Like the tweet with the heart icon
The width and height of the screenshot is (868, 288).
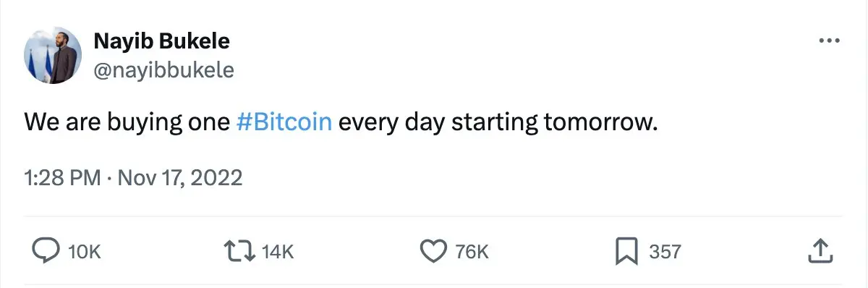(x=434, y=251)
